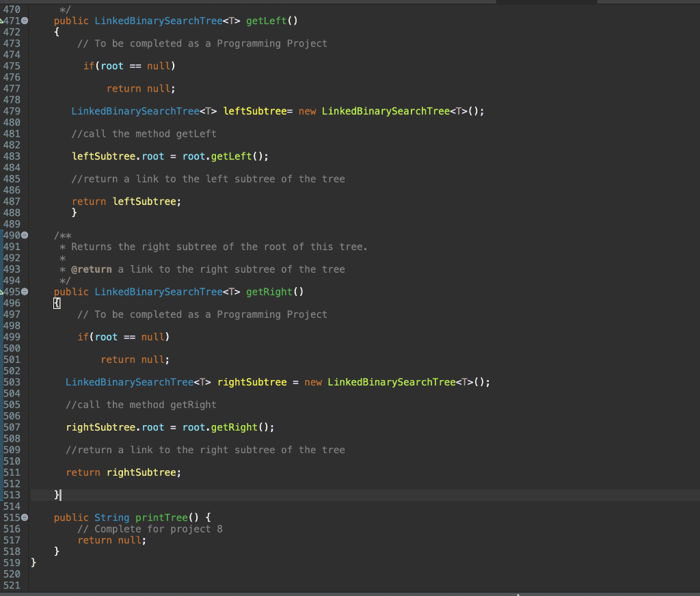Select the getRight method name

click(x=270, y=292)
